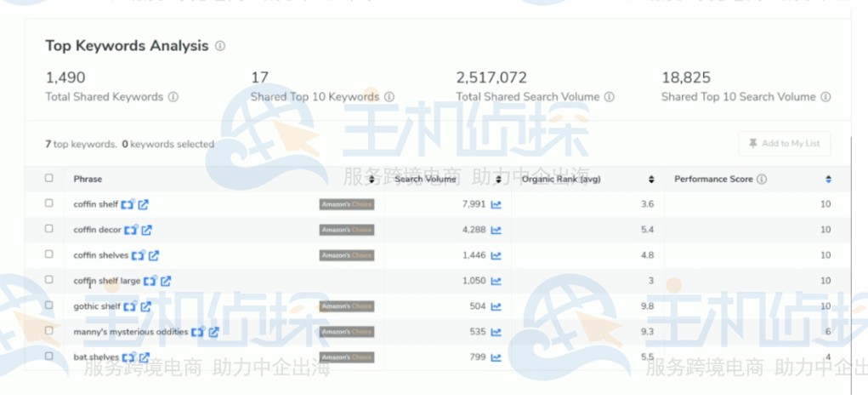
Task: Click the Organic Rank value 9.8
Action: (x=647, y=306)
